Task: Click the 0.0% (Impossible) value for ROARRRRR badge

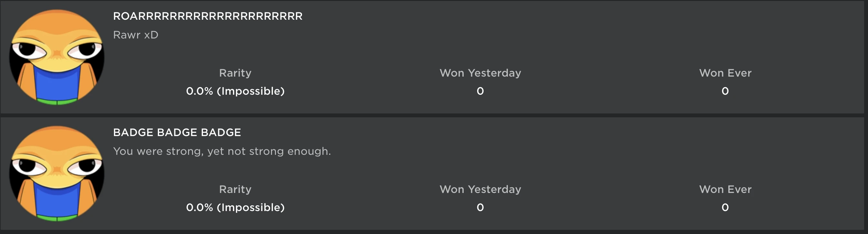Action: [235, 91]
